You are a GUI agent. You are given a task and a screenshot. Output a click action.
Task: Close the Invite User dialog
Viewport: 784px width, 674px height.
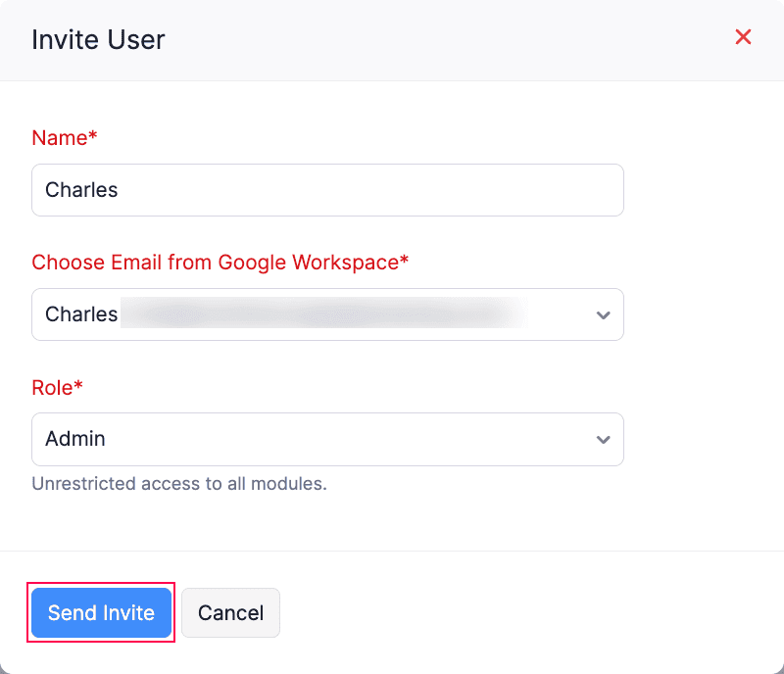(743, 37)
